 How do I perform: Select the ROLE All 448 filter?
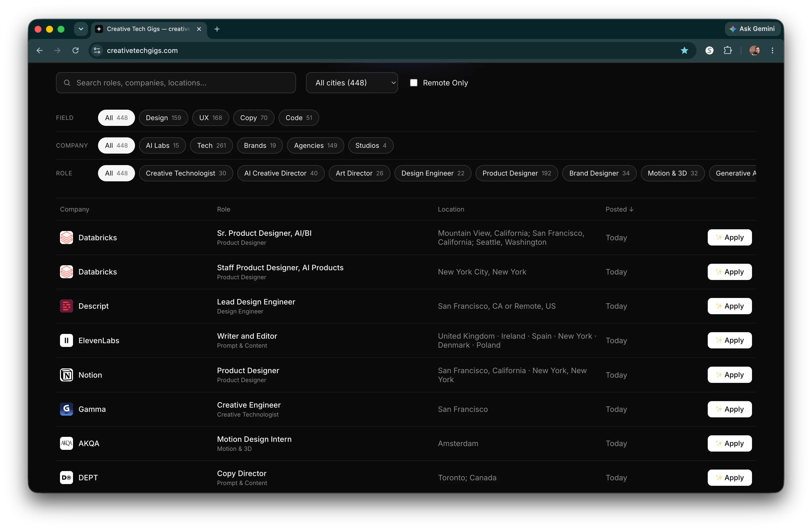point(116,173)
